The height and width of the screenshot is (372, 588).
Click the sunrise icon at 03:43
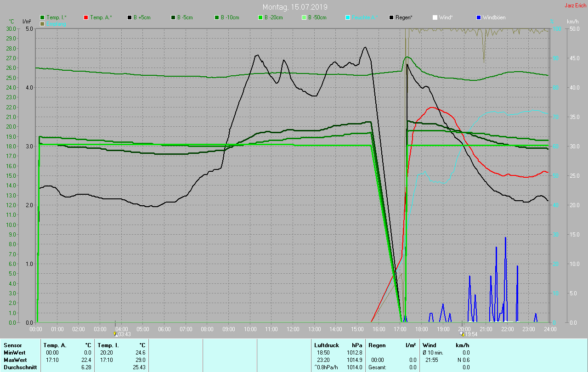click(115, 334)
